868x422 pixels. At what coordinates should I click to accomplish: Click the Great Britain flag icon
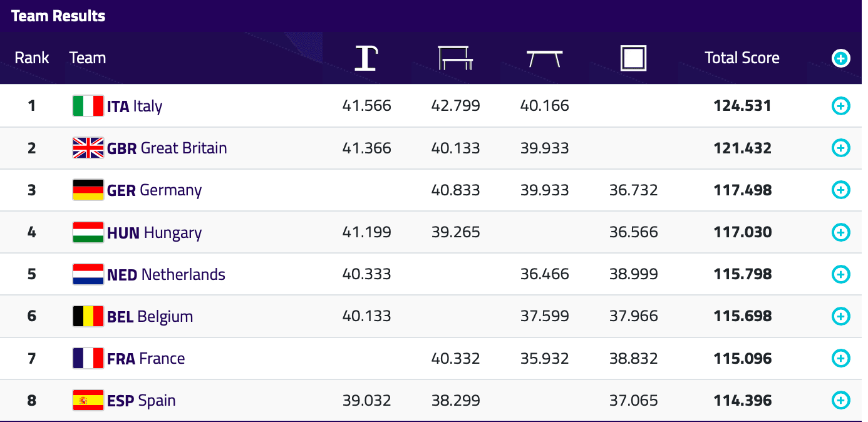pyautogui.click(x=88, y=148)
